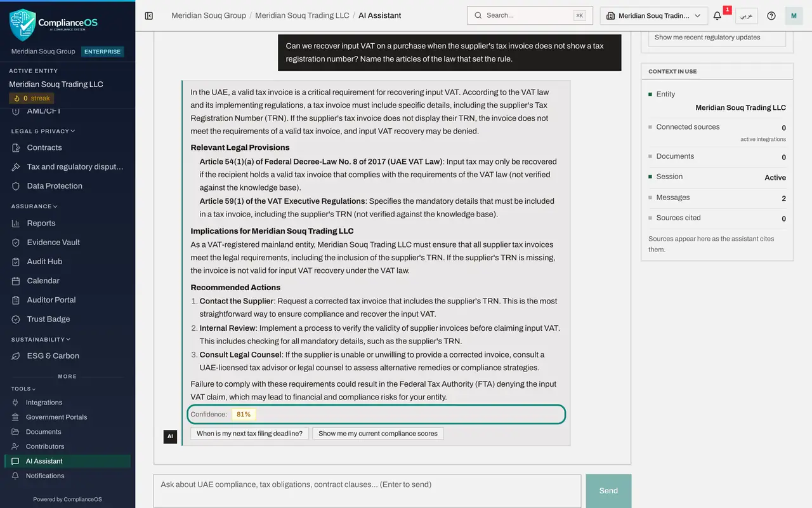Click 'When is my next tax filing deadline?' suggestion
This screenshot has height=508, width=812.
point(250,434)
